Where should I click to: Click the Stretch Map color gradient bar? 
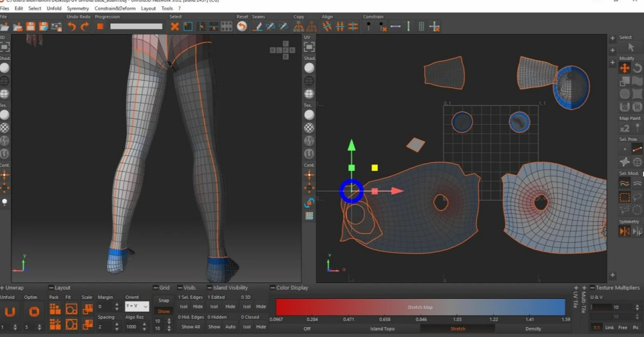[420, 307]
